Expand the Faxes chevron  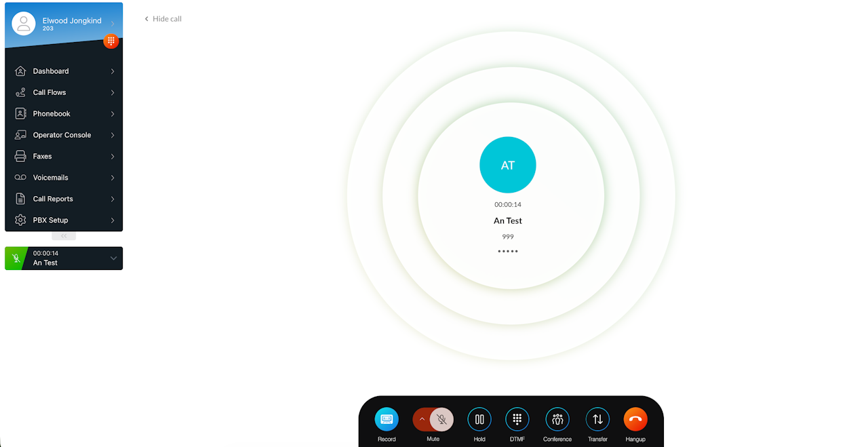pyautogui.click(x=113, y=156)
